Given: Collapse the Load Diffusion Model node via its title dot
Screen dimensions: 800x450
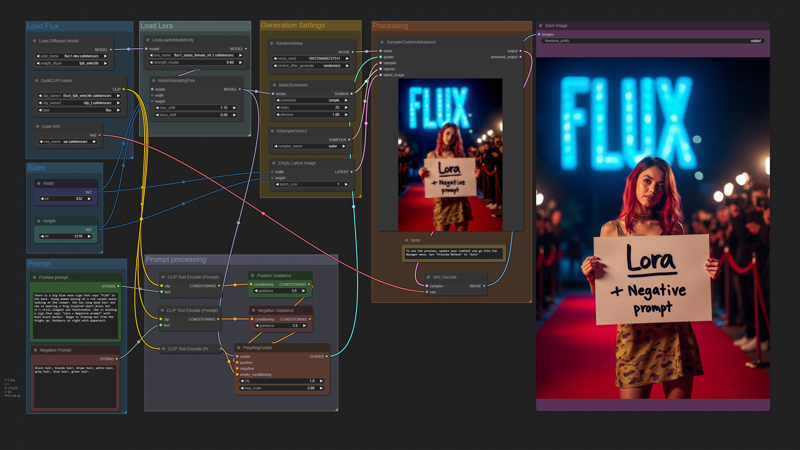Looking at the screenshot, I should tap(35, 41).
